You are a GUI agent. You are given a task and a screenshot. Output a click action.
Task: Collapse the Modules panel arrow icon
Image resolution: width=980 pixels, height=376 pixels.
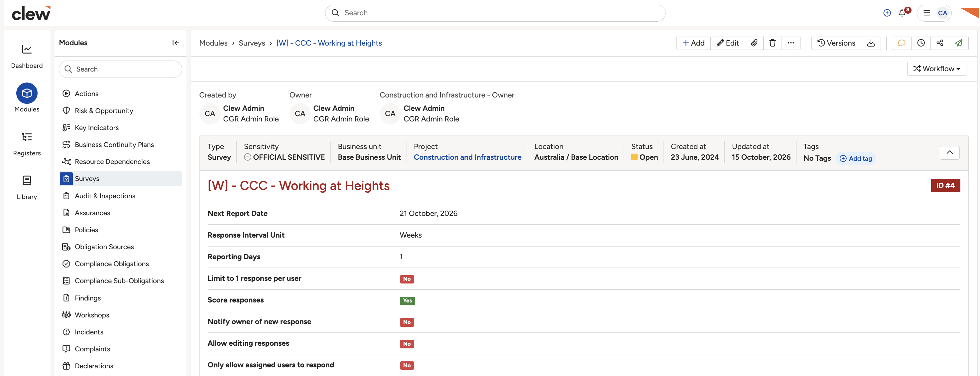176,43
